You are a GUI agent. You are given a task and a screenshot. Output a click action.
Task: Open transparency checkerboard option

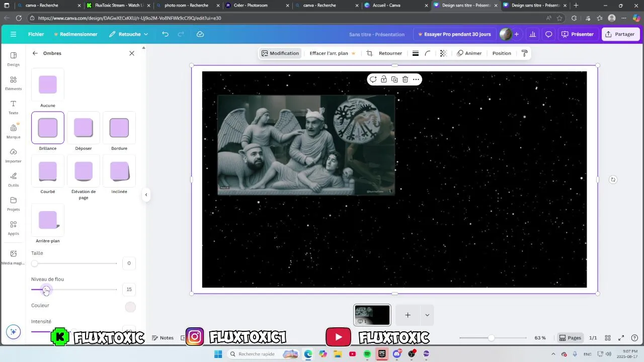(x=443, y=53)
